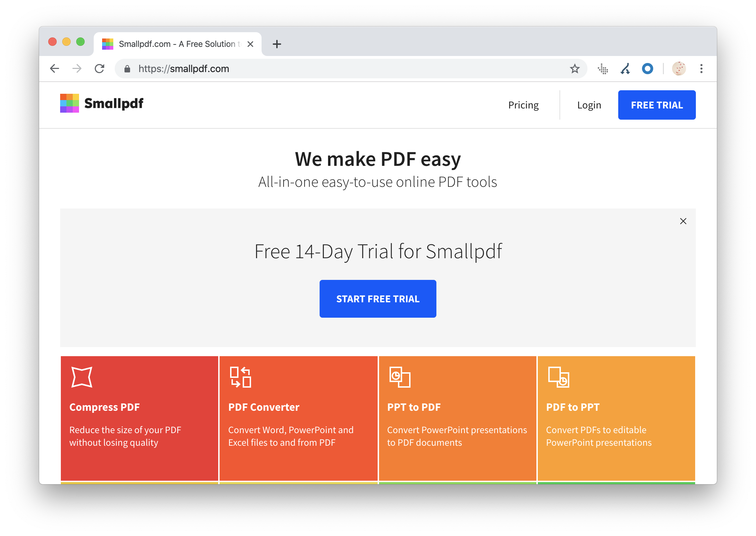The image size is (756, 536).
Task: Open the Login page
Action: tap(589, 105)
